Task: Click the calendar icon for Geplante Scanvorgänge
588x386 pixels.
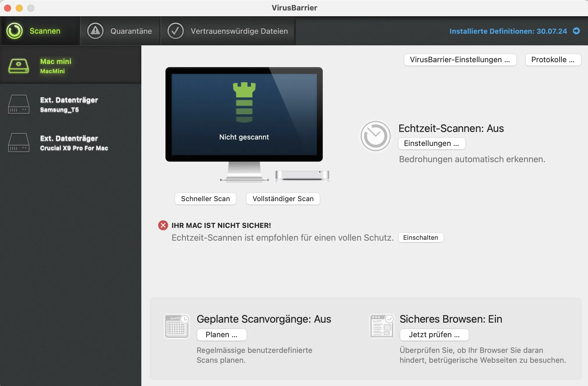Action: (177, 326)
